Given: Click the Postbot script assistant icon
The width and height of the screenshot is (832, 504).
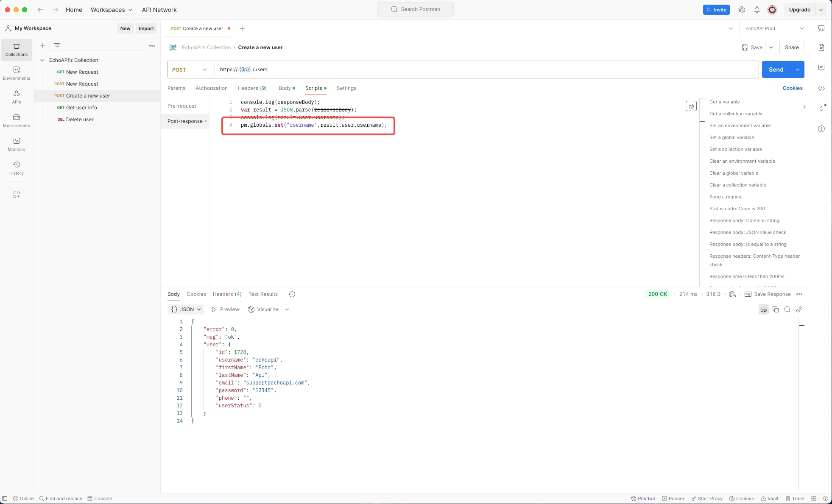Looking at the screenshot, I should pyautogui.click(x=691, y=106).
